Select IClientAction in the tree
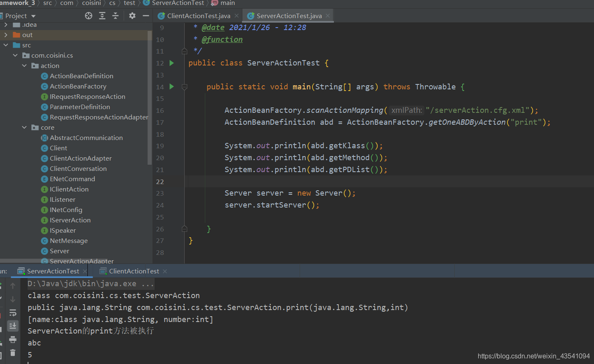Viewport: 594px width, 364px height. [69, 189]
